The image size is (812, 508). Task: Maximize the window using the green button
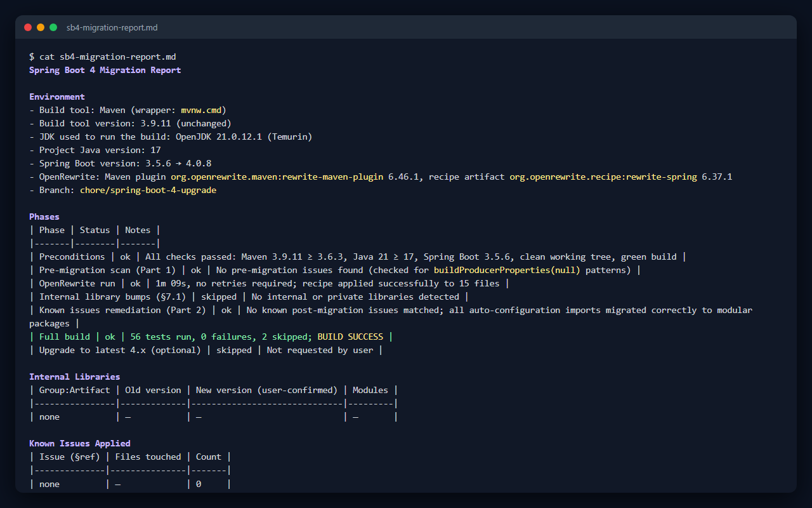[x=53, y=27]
